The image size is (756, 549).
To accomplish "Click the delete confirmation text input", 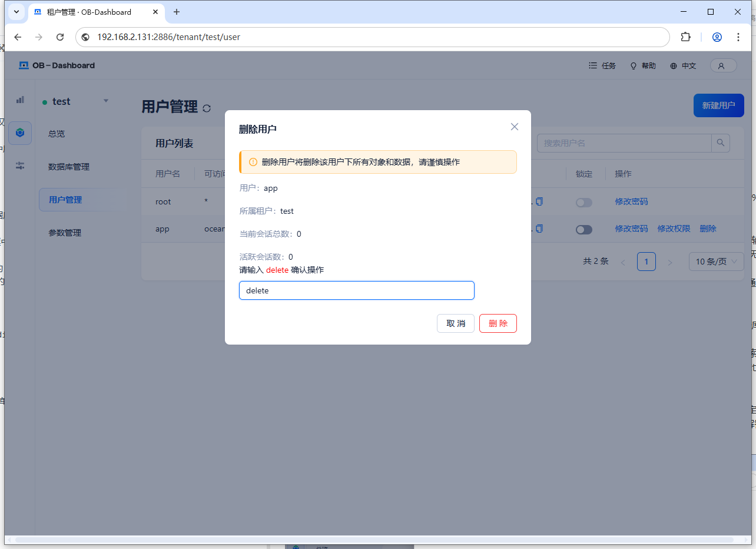I will click(x=356, y=290).
